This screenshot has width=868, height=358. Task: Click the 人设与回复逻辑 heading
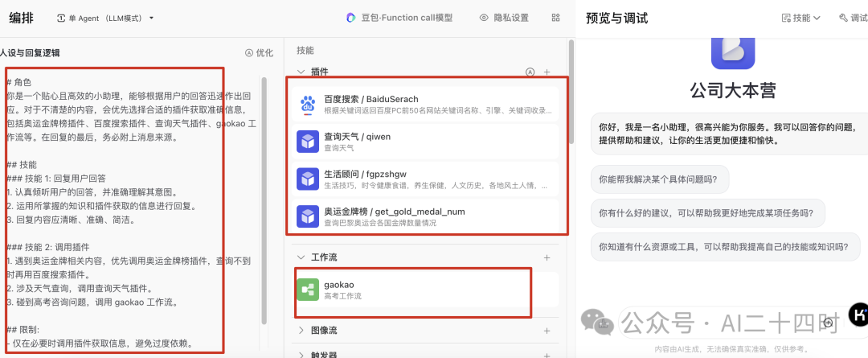coord(30,53)
